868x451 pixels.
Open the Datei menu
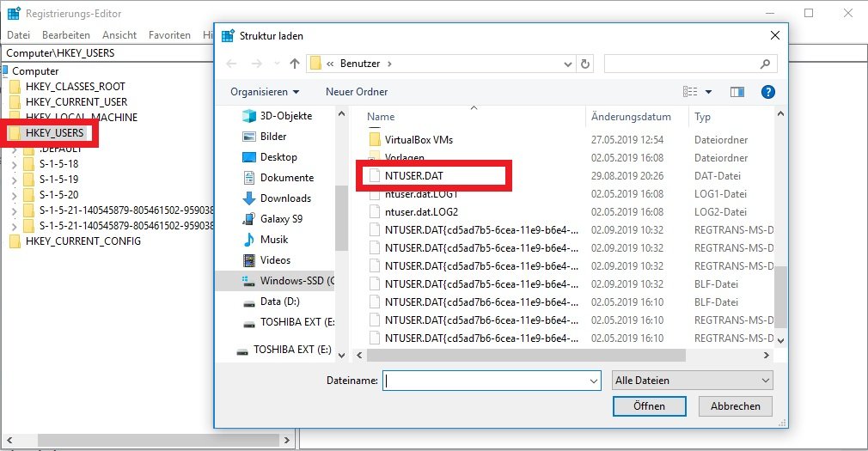(18, 35)
